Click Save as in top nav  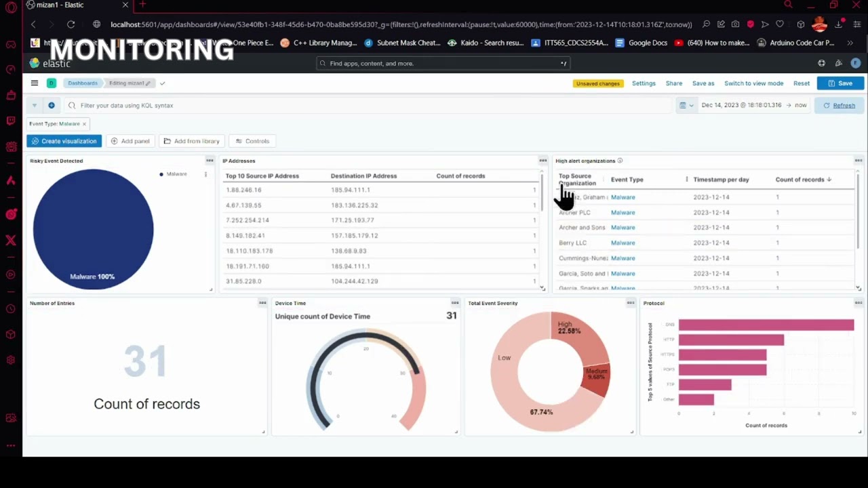point(703,83)
